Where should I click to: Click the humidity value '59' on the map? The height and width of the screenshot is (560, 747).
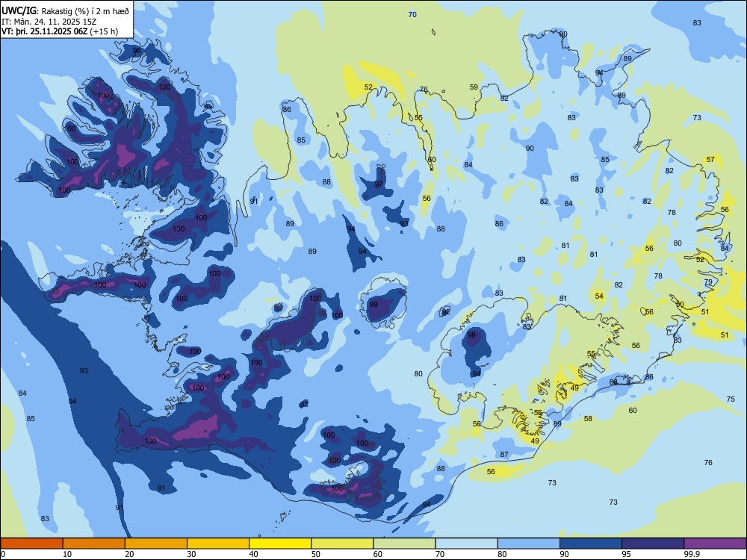click(x=474, y=87)
